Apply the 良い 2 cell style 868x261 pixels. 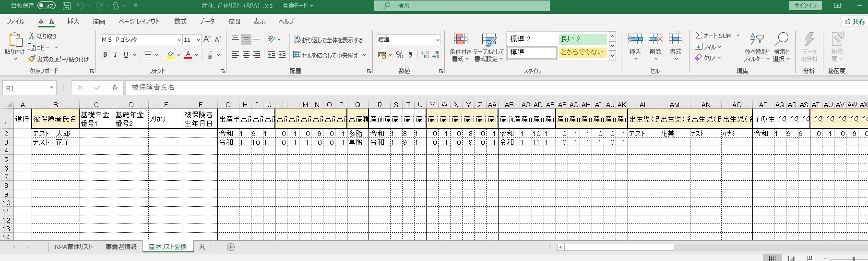[582, 39]
